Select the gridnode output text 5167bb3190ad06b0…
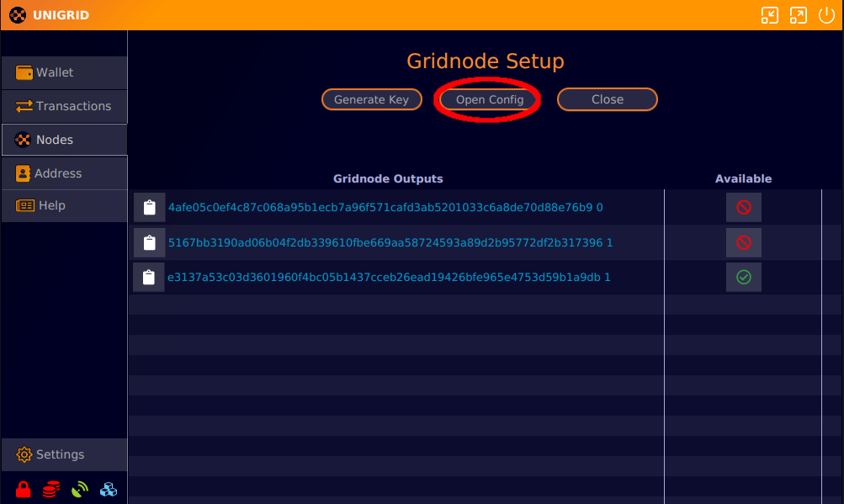844x504 pixels. coord(390,242)
